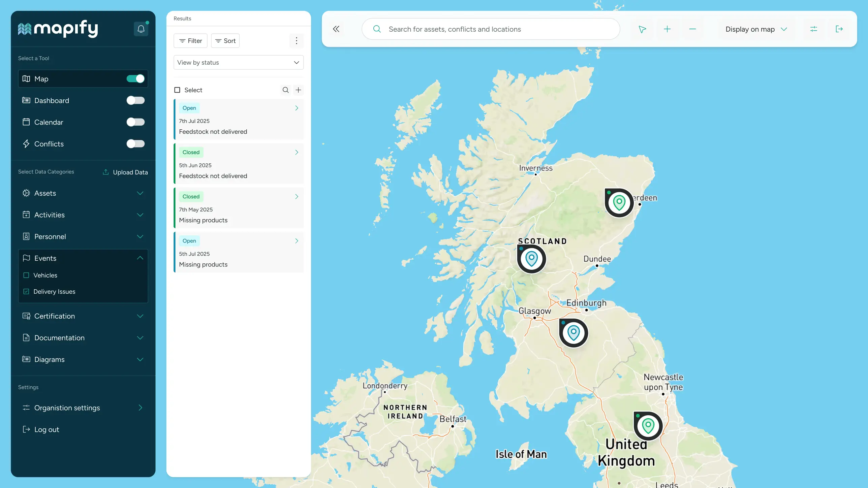Select the Map tool icon
Image resolution: width=868 pixels, height=488 pixels.
point(26,78)
